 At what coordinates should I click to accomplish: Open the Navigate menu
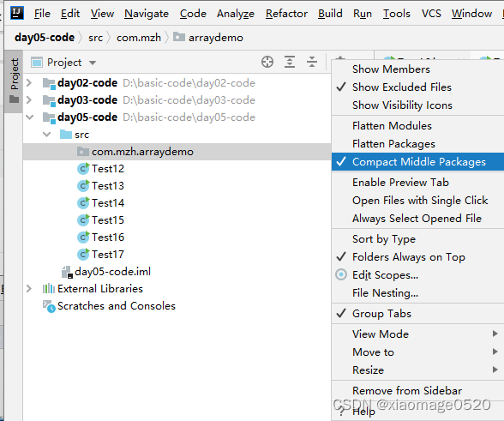[147, 14]
